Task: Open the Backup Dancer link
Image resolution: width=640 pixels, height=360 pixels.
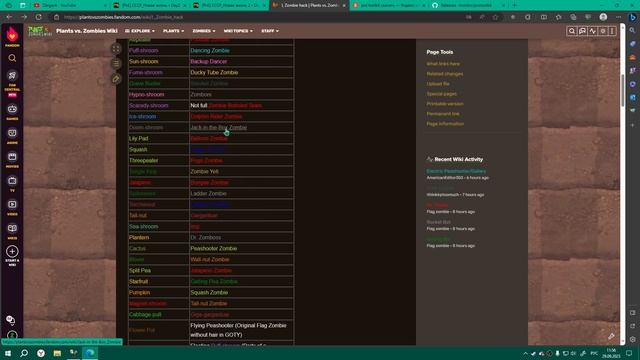Action: (209, 62)
